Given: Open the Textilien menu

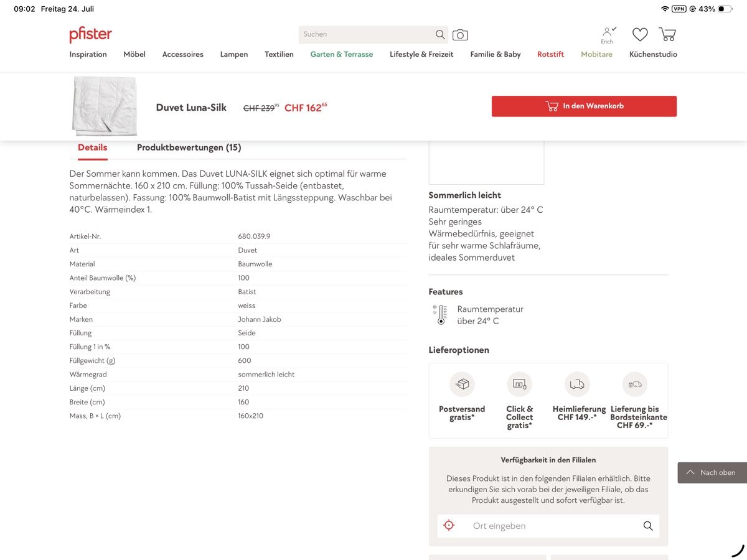Looking at the screenshot, I should point(279,55).
